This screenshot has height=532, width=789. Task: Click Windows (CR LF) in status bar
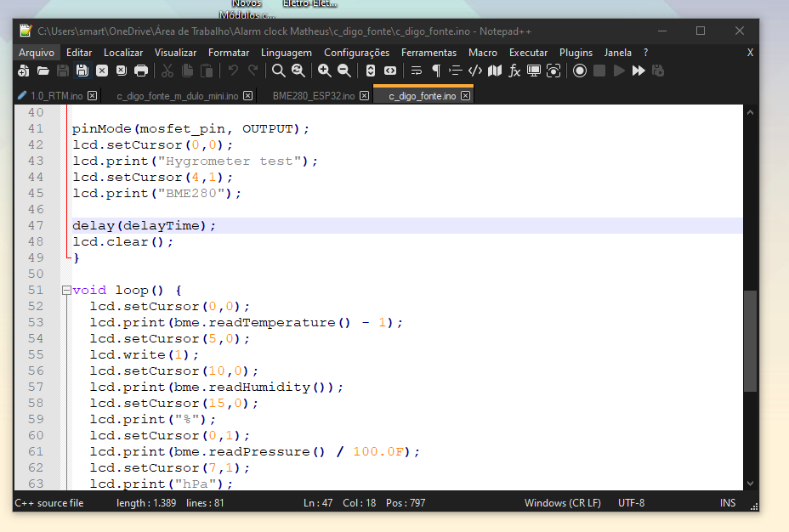coord(563,503)
